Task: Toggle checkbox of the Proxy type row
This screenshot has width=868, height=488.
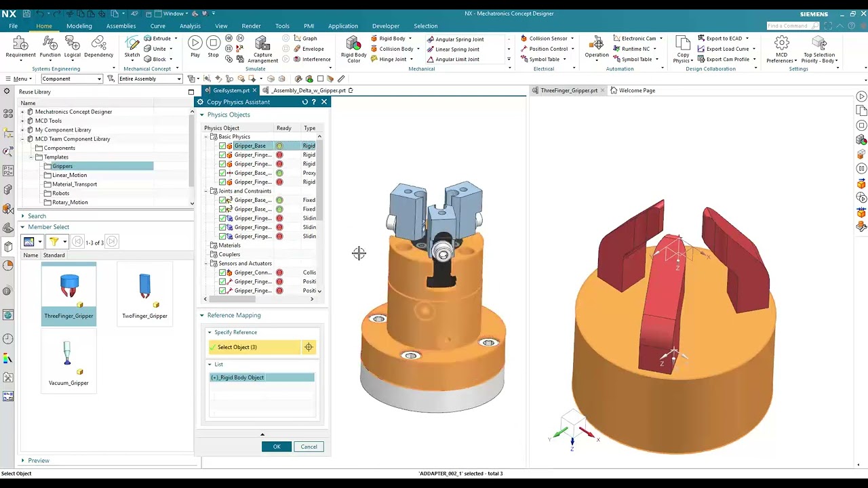Action: pyautogui.click(x=222, y=173)
